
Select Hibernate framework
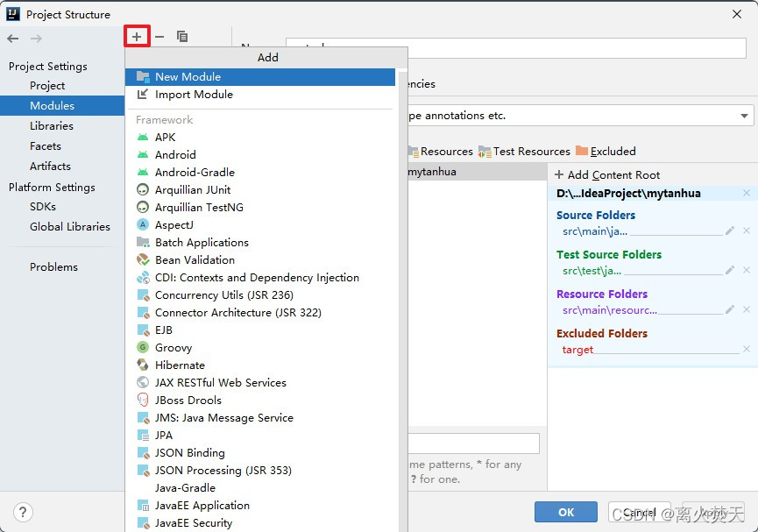tap(260, 365)
